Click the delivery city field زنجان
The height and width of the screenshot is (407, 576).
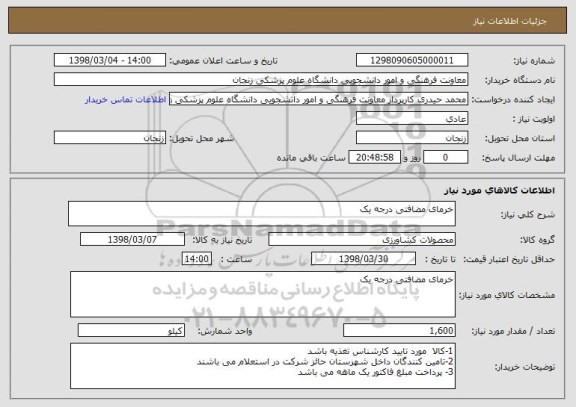click(110, 138)
